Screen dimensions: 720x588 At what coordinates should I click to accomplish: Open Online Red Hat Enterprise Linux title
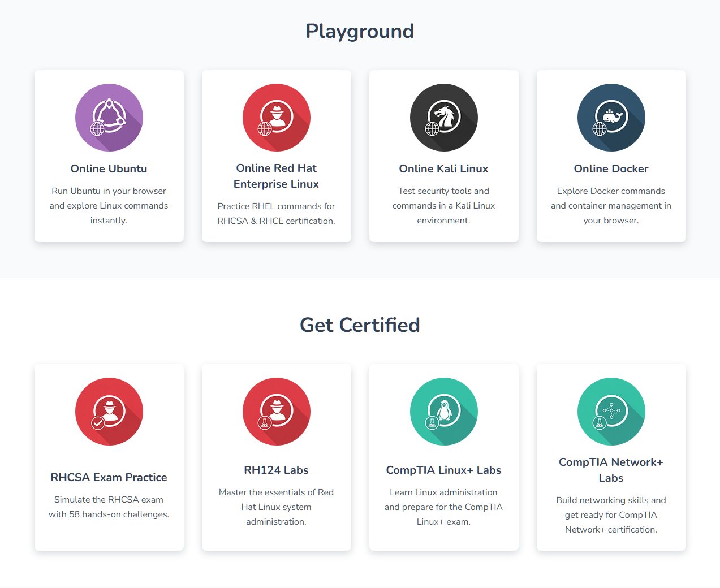(x=277, y=176)
